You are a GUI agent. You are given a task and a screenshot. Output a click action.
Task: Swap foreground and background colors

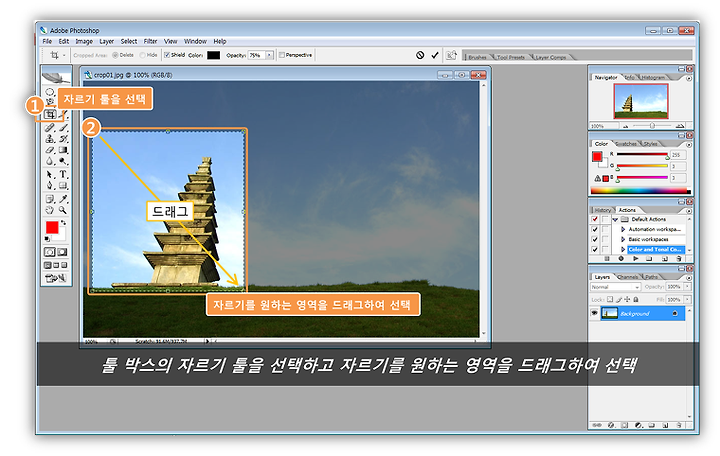(x=64, y=223)
